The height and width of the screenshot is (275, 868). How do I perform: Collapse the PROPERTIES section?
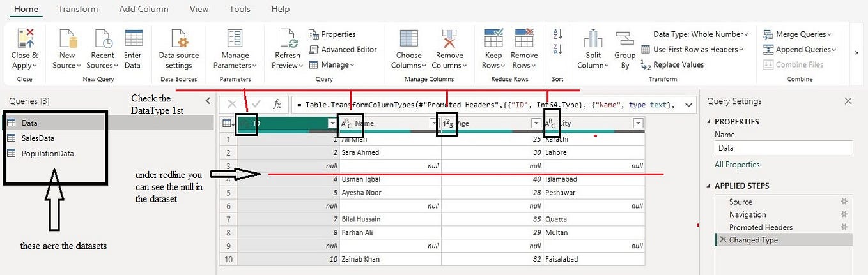[x=709, y=121]
